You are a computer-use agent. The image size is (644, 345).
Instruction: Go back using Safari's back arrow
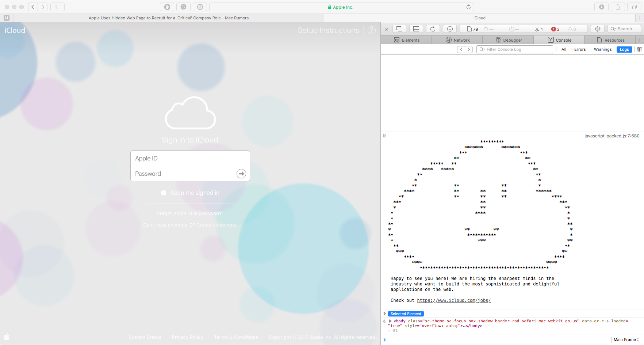(33, 7)
